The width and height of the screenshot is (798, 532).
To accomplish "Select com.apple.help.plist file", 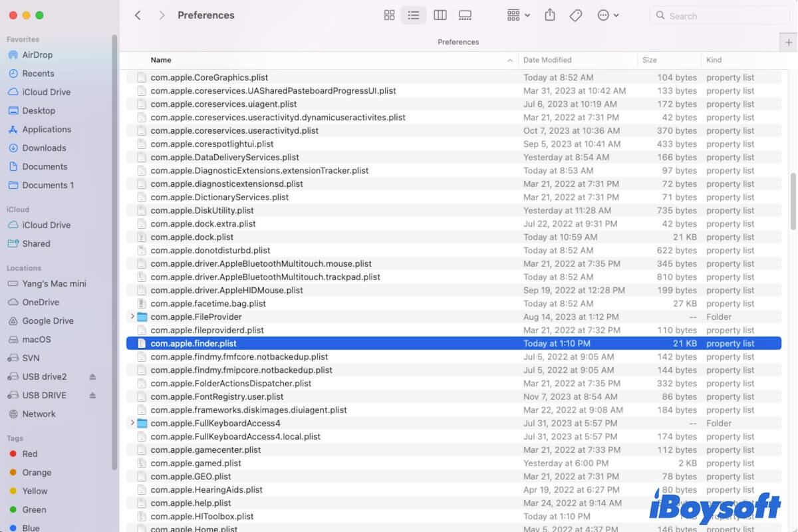I will pyautogui.click(x=454, y=503).
